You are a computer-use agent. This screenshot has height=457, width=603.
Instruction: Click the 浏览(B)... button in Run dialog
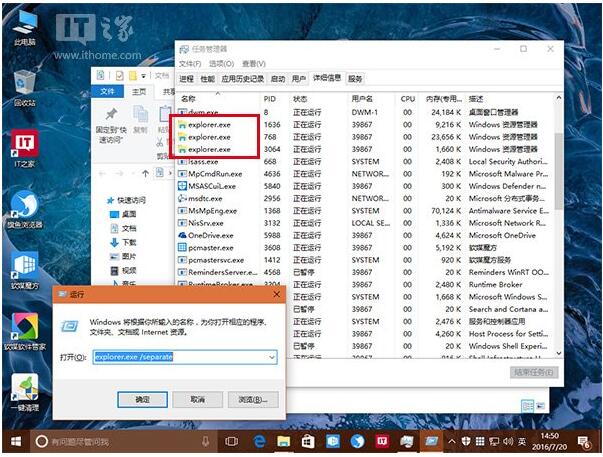252,399
